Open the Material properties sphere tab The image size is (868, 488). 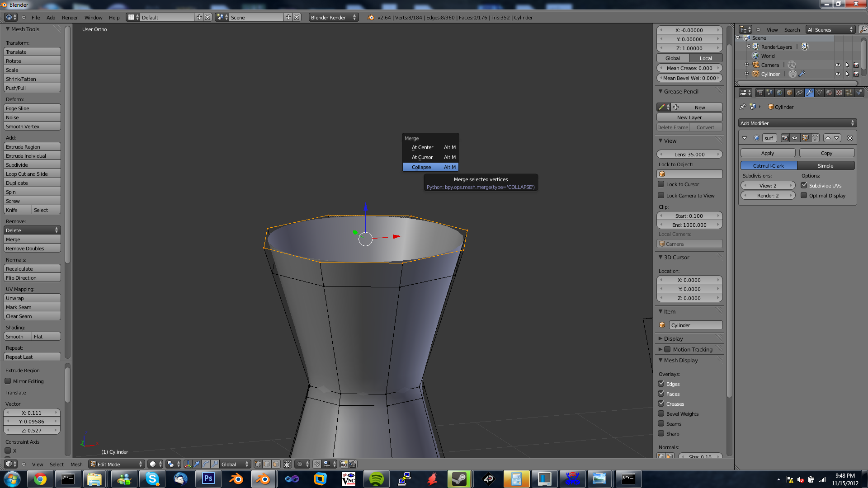click(829, 93)
